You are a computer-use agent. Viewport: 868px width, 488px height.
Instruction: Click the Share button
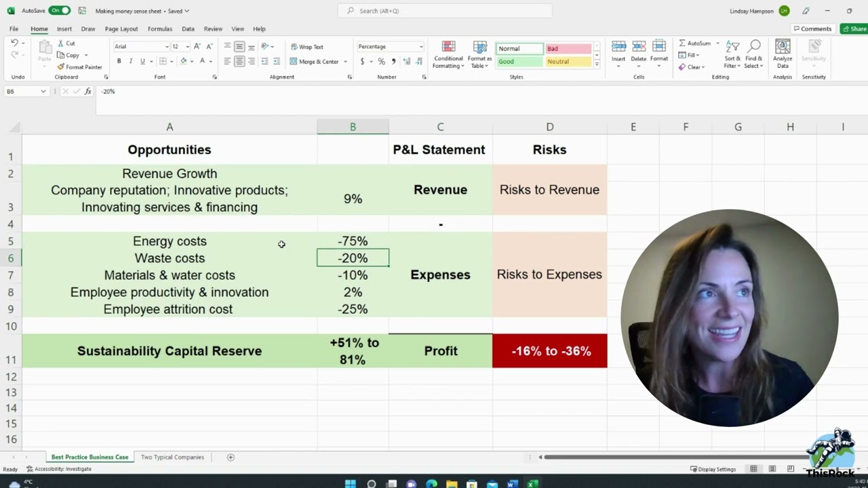854,29
